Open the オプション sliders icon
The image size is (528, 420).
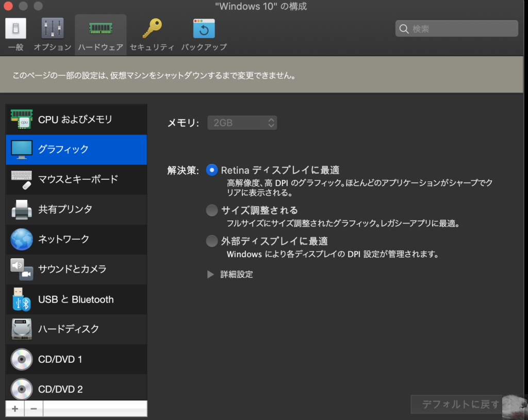tap(53, 28)
